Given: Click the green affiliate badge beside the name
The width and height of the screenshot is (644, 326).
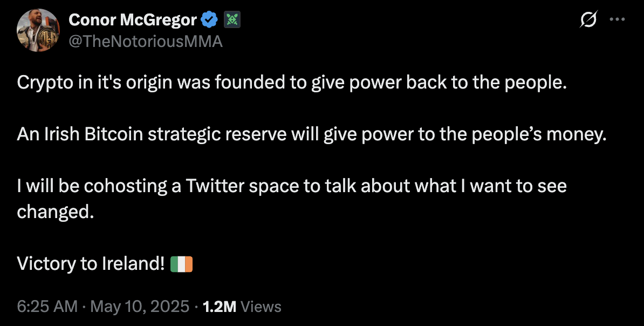Looking at the screenshot, I should pos(232,21).
